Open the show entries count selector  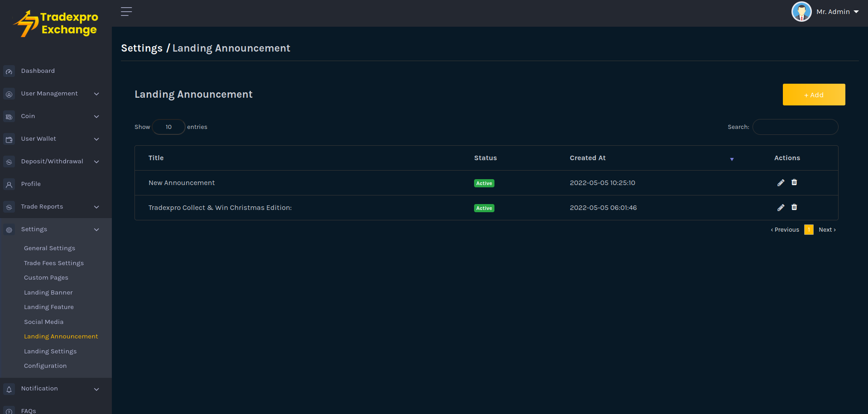(x=168, y=127)
